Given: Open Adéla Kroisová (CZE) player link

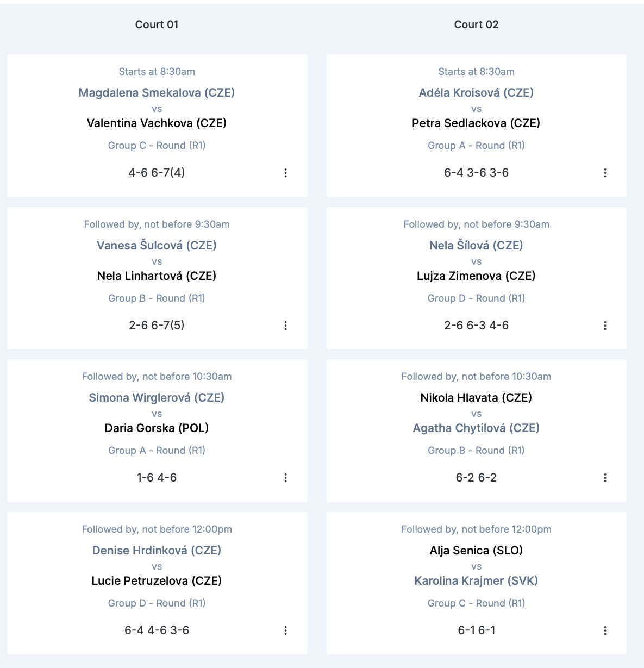Looking at the screenshot, I should tap(476, 93).
